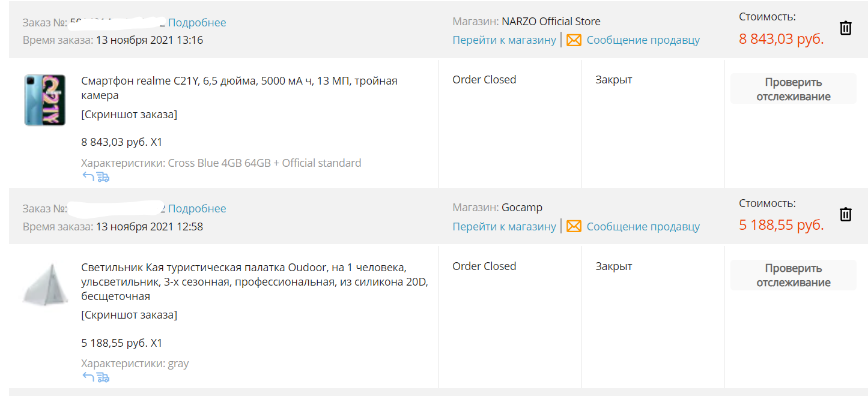Go to NARZO Official Store shop page
This screenshot has height=396, width=868.
(505, 40)
